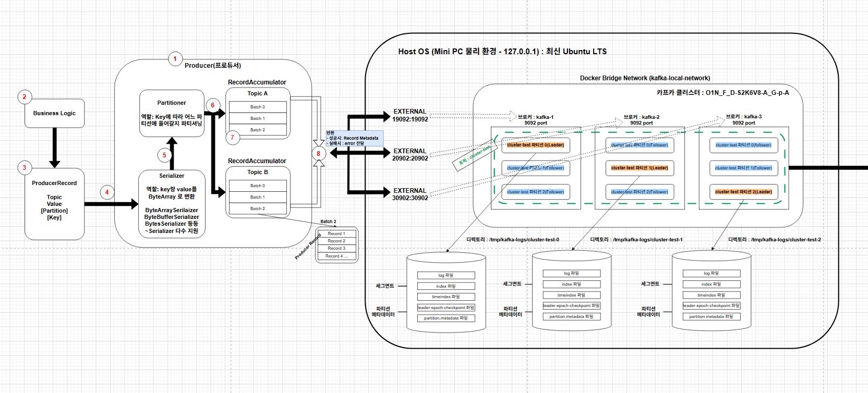The height and width of the screenshot is (393, 868).
Task: Click the Partitioner block
Action: click(172, 114)
